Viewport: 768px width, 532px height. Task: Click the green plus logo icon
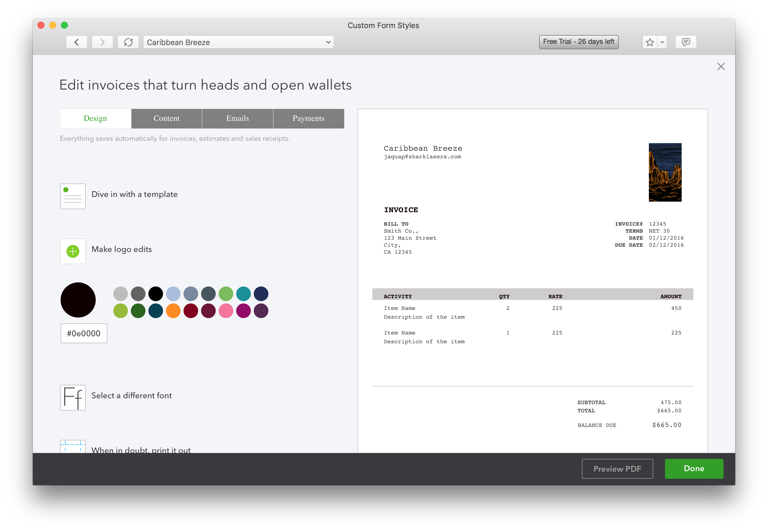[x=73, y=251]
